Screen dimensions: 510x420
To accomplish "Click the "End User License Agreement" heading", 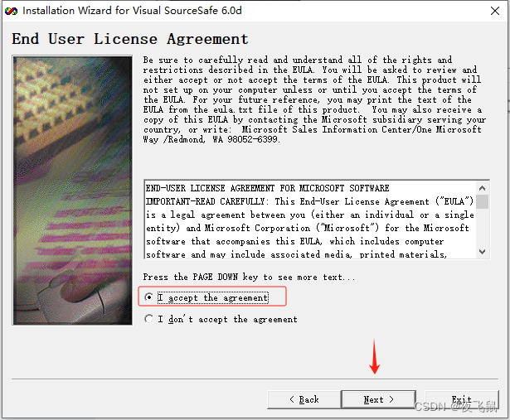I will tap(130, 39).
